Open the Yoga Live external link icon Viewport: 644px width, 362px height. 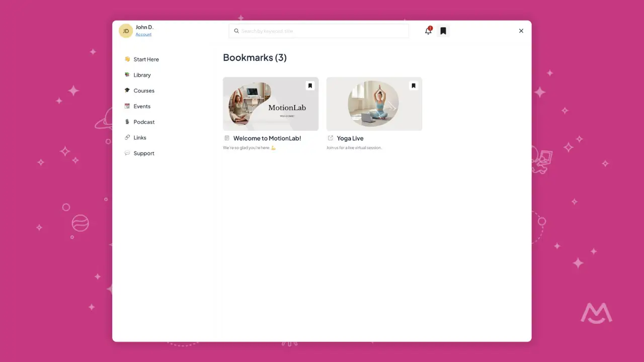(330, 138)
